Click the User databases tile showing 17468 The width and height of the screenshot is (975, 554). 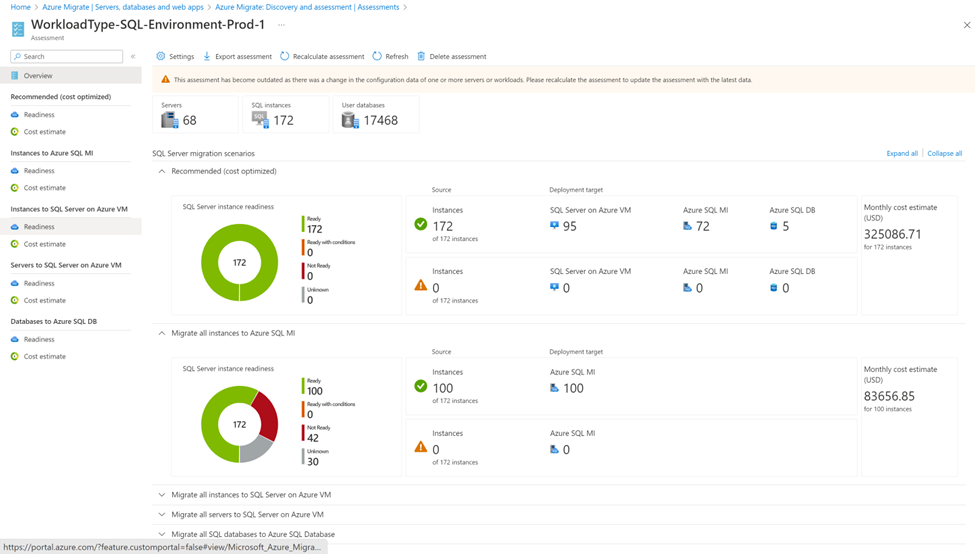tap(376, 114)
